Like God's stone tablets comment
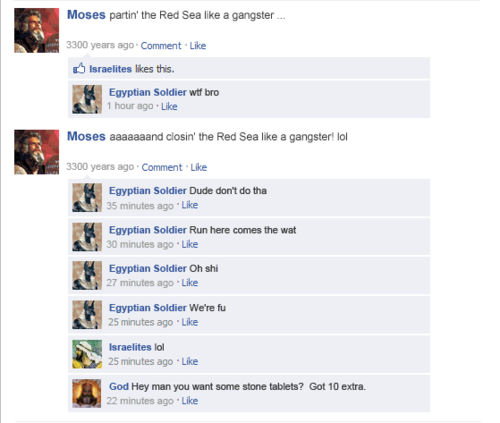Screen dimensions: 500x423 coord(190,401)
